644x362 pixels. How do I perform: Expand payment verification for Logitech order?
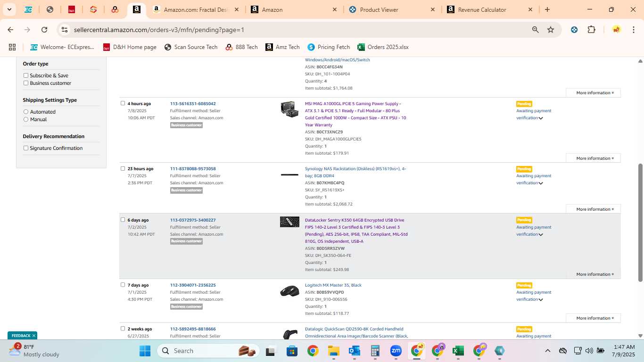tap(541, 300)
